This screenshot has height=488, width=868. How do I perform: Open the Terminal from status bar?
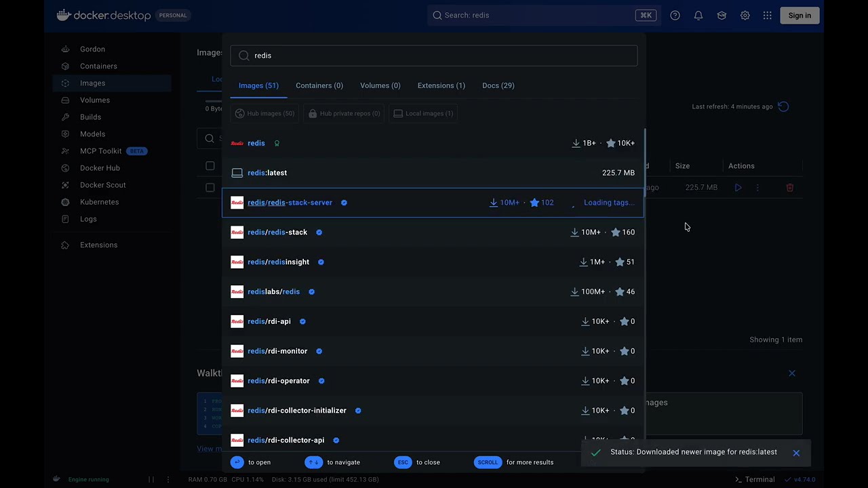(754, 479)
